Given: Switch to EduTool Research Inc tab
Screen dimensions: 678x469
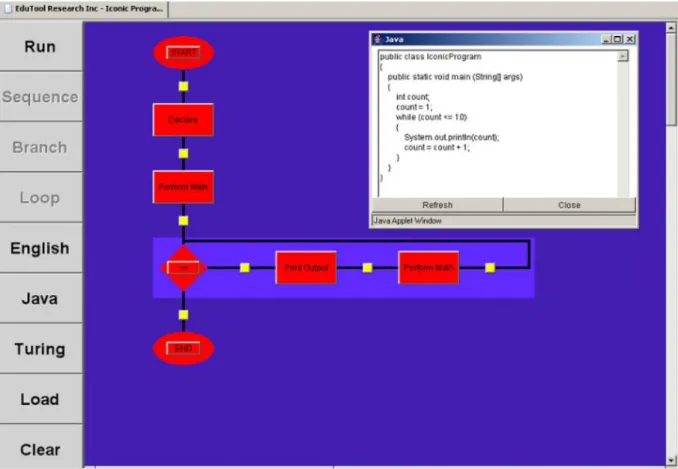Looking at the screenshot, I should point(84,9).
